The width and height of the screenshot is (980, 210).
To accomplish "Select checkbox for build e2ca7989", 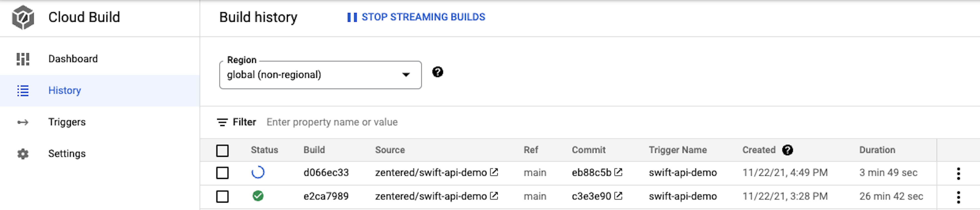I will click(223, 196).
